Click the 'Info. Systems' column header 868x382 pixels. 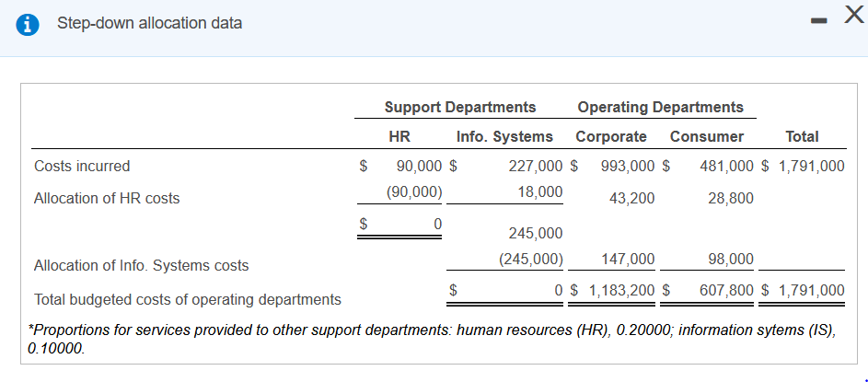pyautogui.click(x=504, y=137)
